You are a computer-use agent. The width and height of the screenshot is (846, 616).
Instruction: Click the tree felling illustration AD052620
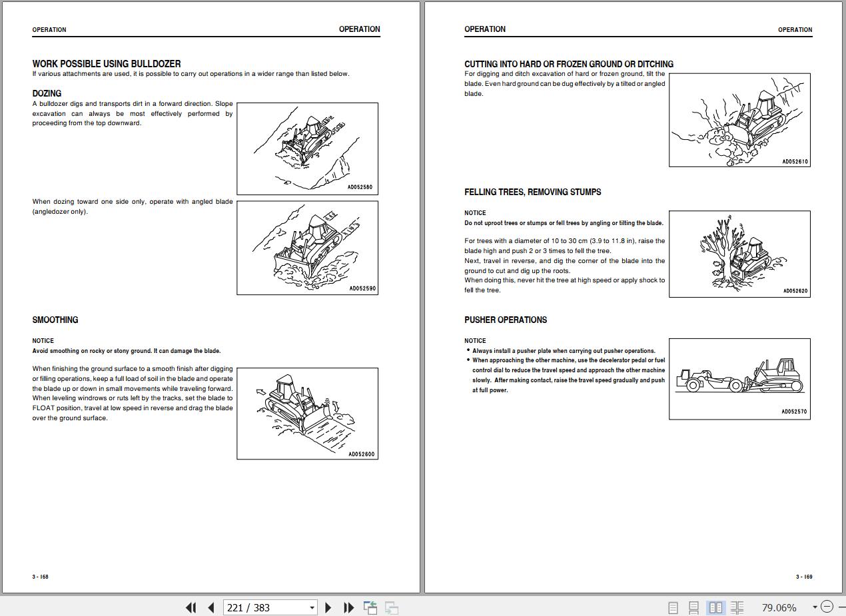[739, 254]
